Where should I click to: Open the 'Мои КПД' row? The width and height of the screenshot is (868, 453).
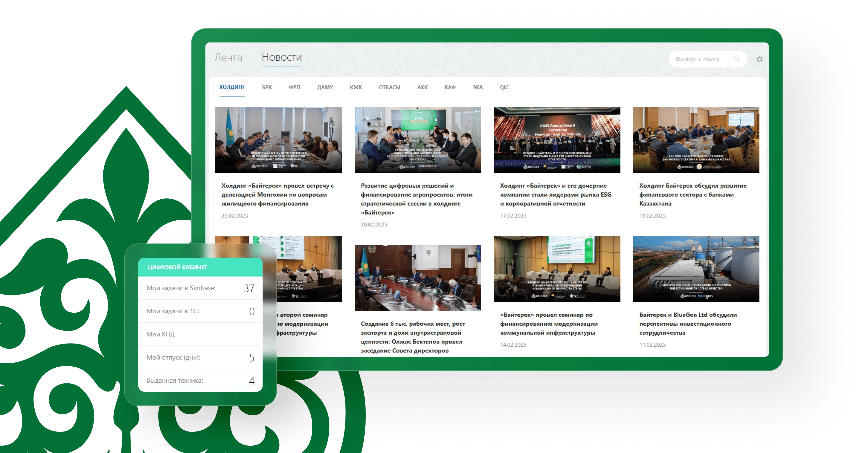(200, 334)
